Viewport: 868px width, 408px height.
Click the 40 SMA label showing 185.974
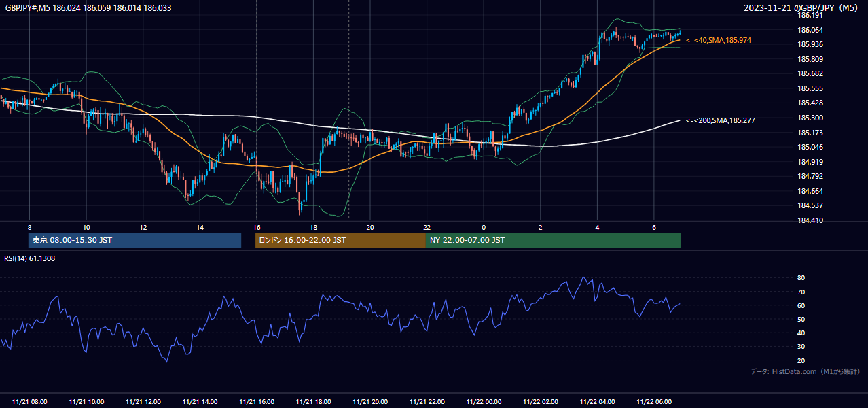pos(719,41)
